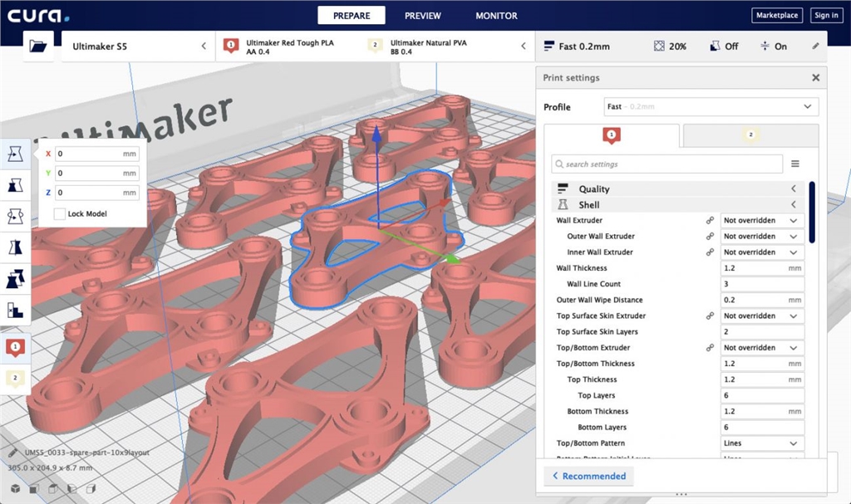The image size is (851, 504).
Task: Open file using the folder icon
Action: pyautogui.click(x=37, y=46)
